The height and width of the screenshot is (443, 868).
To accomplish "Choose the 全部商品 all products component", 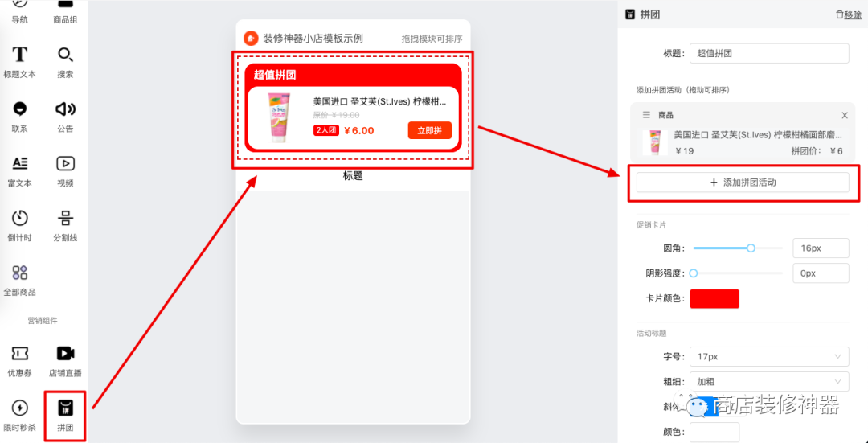I will pyautogui.click(x=20, y=280).
